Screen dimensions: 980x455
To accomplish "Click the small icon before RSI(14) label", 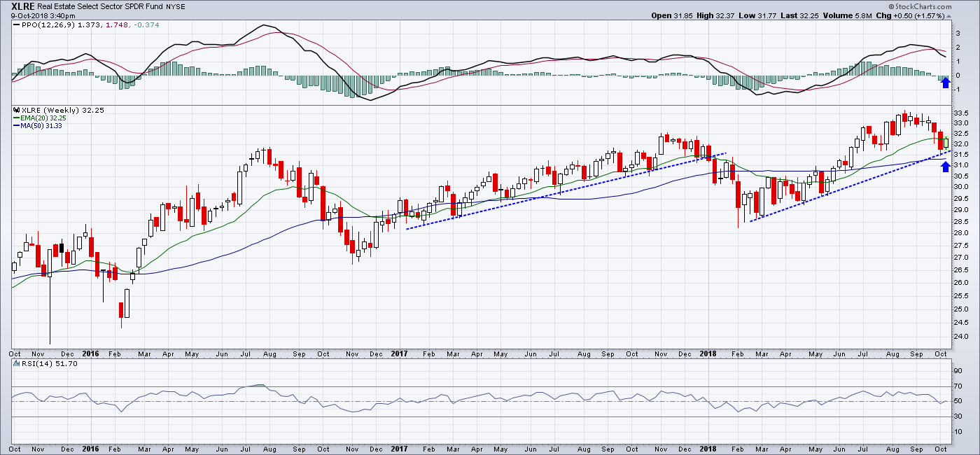I will (x=17, y=365).
